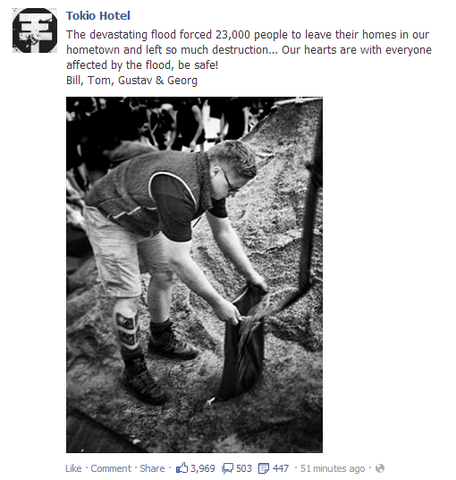Click the leg tattoo in the photo
456x480 pixels.
click(x=127, y=328)
